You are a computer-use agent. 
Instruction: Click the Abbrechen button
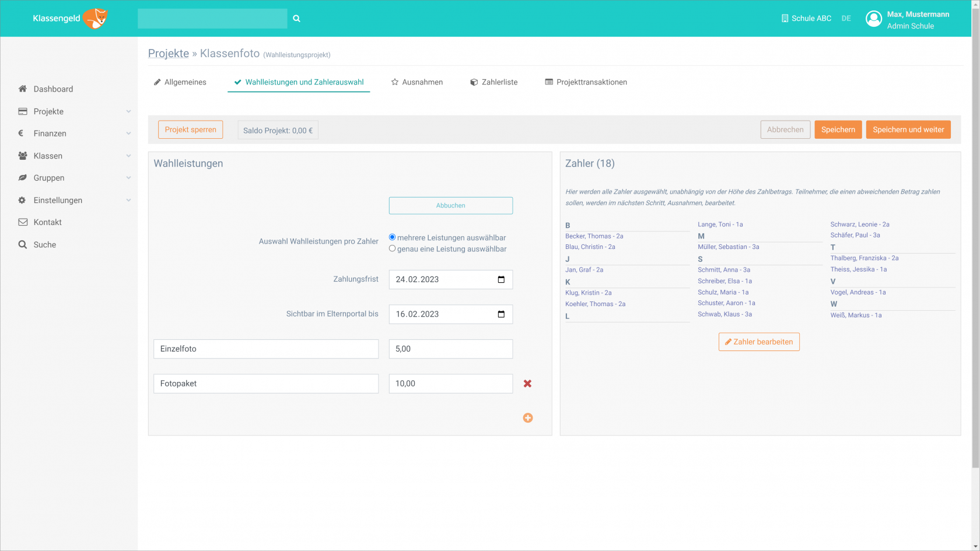point(785,129)
